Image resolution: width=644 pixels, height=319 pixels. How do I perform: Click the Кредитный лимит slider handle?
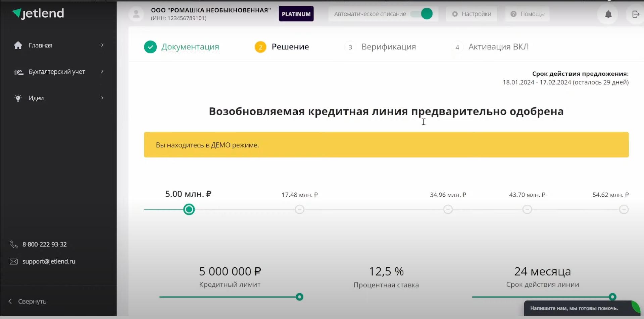[x=299, y=297]
